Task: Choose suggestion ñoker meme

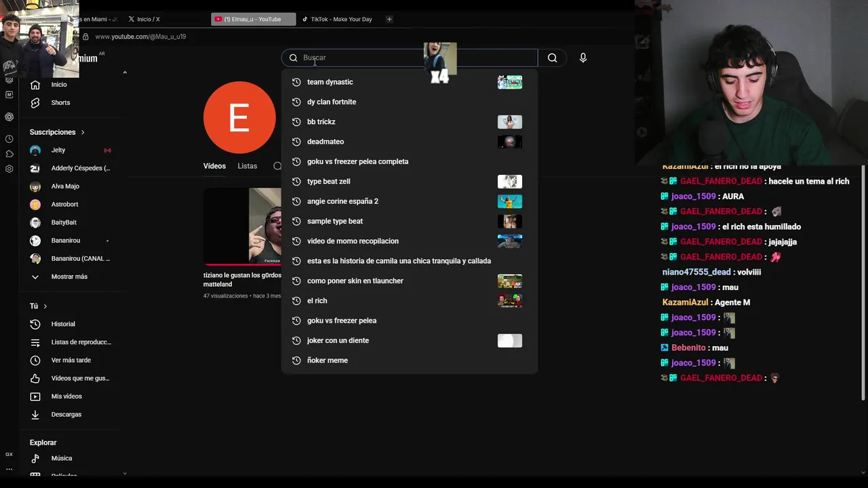Action: 410,361
